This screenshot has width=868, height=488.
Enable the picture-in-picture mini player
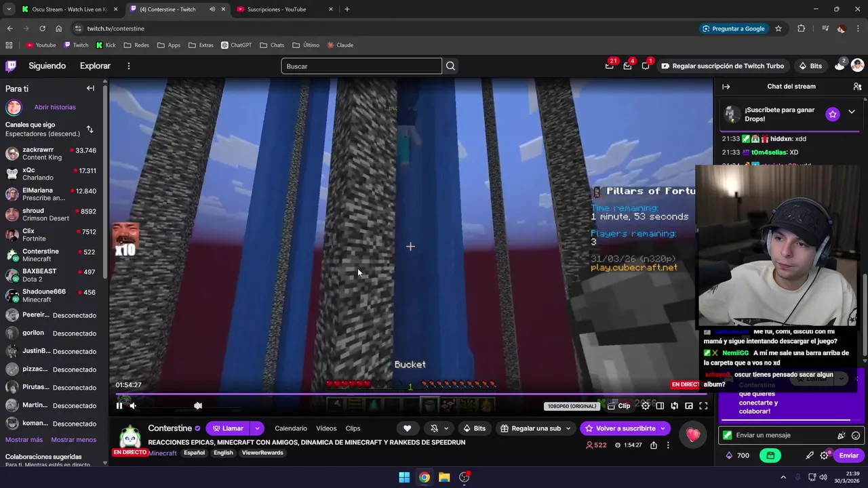tap(689, 406)
